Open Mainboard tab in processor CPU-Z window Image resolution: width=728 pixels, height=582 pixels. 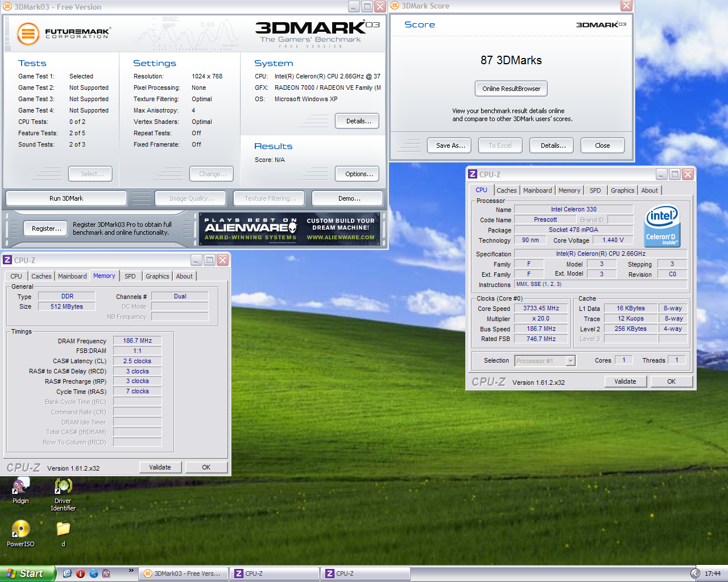pos(537,190)
